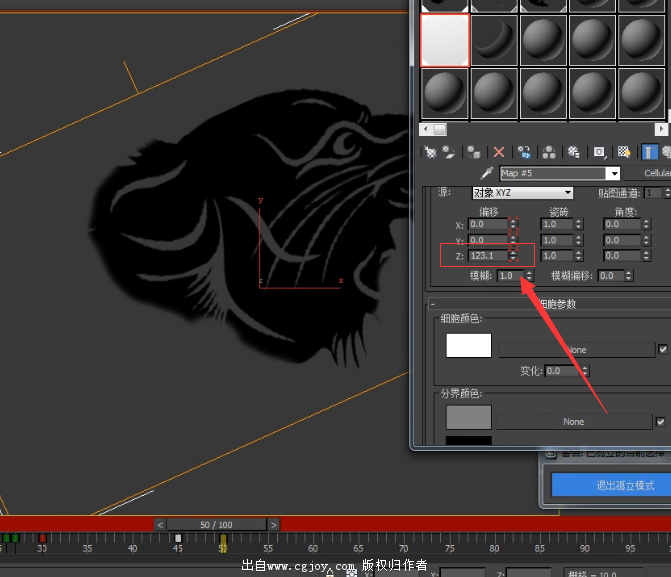The width and height of the screenshot is (671, 577).
Task: Click the red X Reset Map icon
Action: pos(499,152)
